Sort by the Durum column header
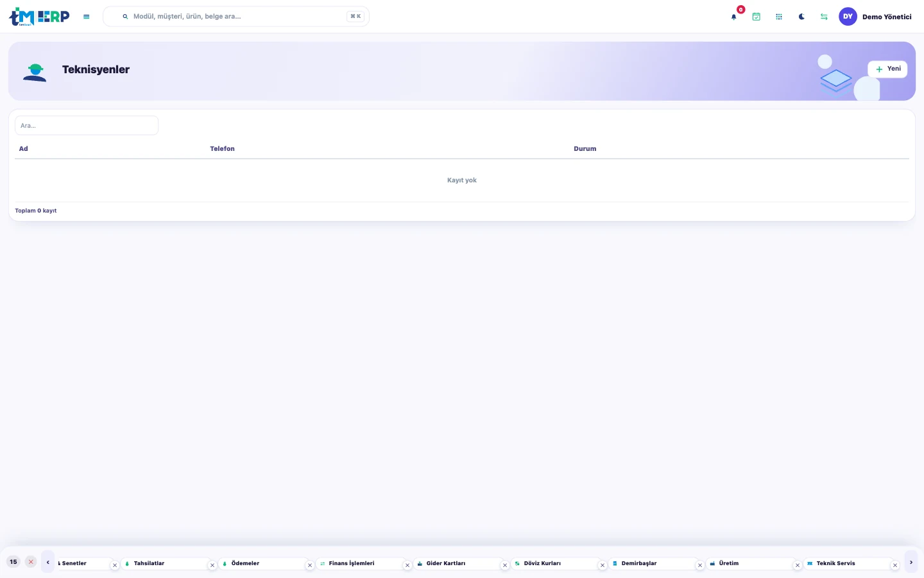 pos(585,148)
